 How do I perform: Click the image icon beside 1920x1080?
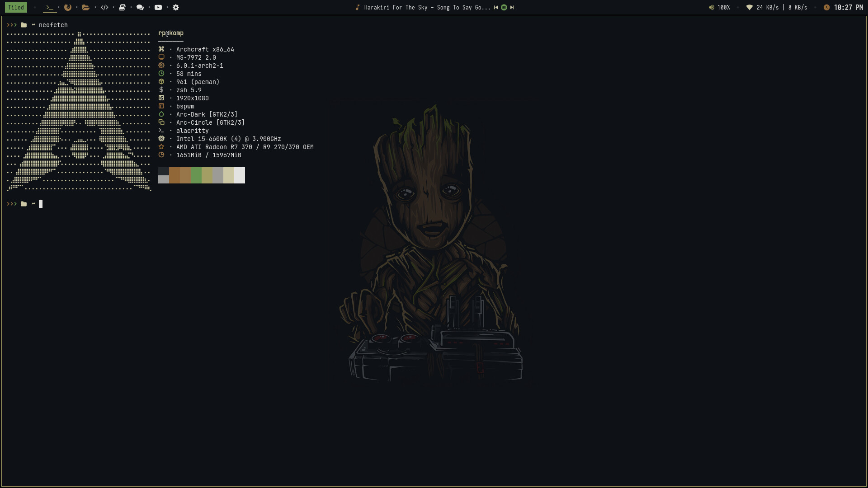161,98
